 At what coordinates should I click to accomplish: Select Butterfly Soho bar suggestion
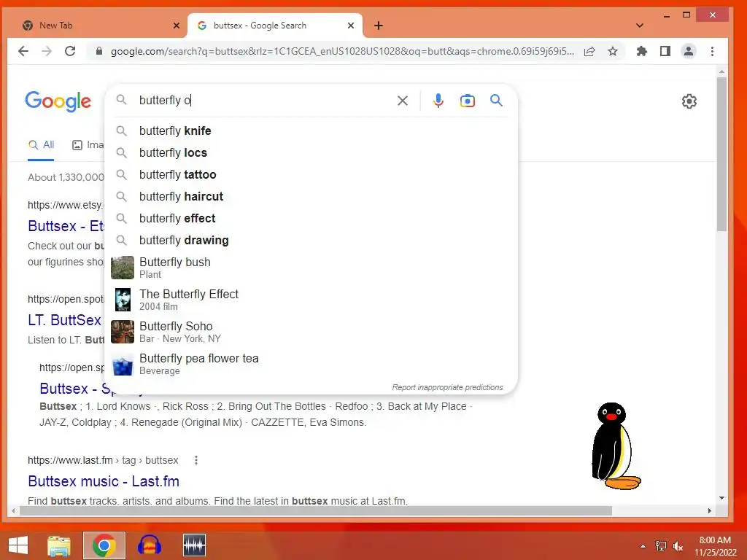[x=311, y=332]
